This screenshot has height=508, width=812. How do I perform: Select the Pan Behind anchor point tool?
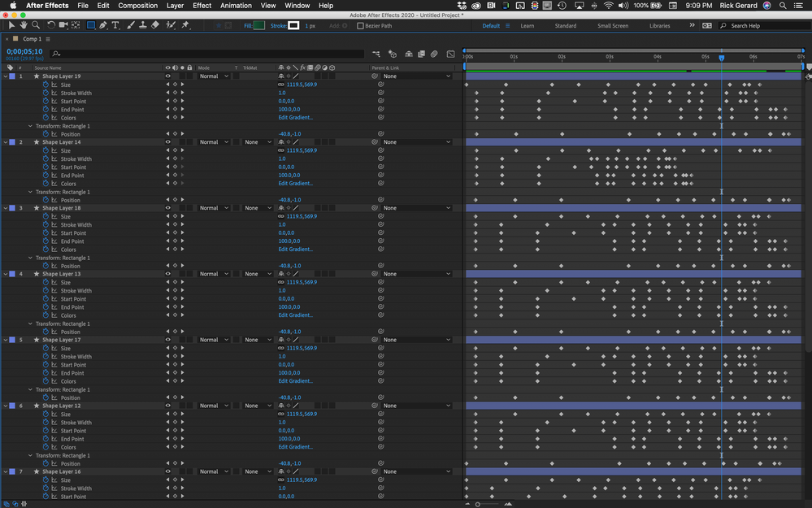click(x=76, y=25)
